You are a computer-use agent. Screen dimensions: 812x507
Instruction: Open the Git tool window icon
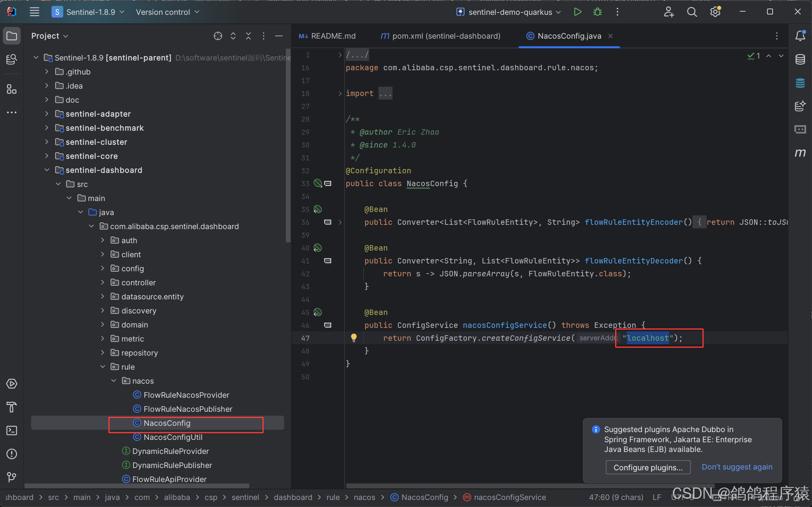(12, 477)
